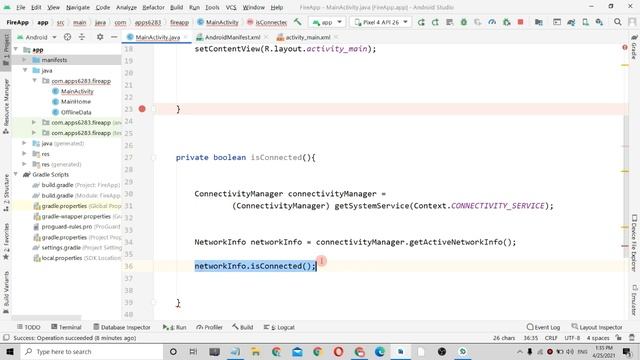Open the TODO tool window

(29, 327)
